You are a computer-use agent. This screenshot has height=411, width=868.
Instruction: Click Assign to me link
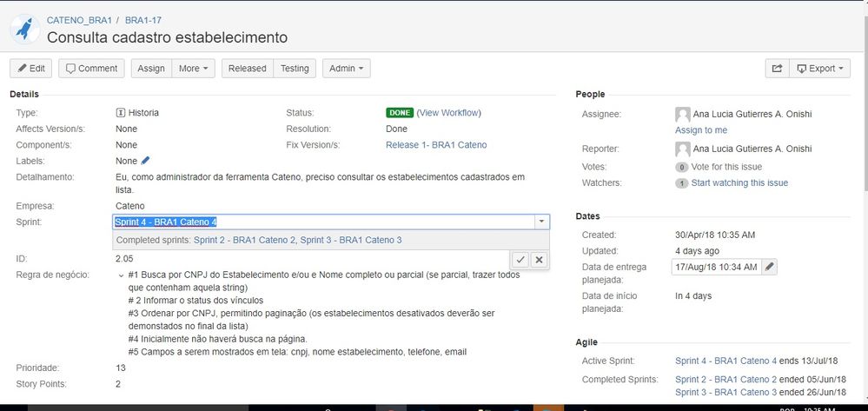(x=701, y=130)
